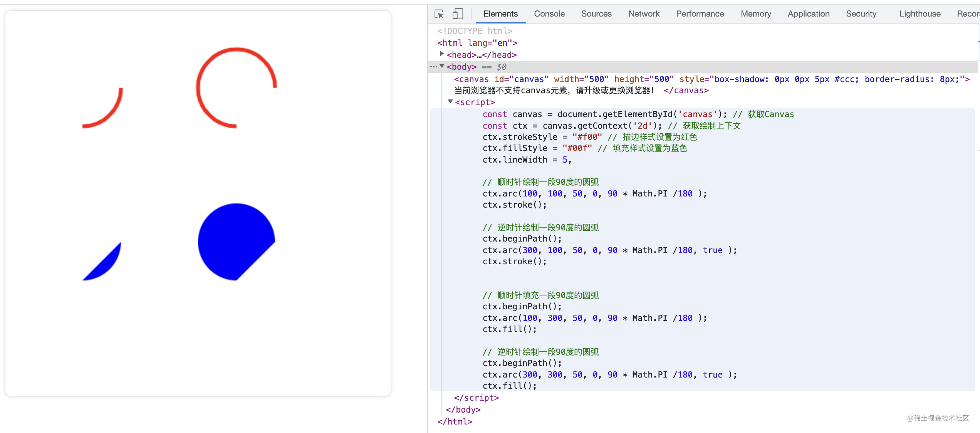The image size is (980, 433).
Task: Click the closing script tag line
Action: pos(476,398)
